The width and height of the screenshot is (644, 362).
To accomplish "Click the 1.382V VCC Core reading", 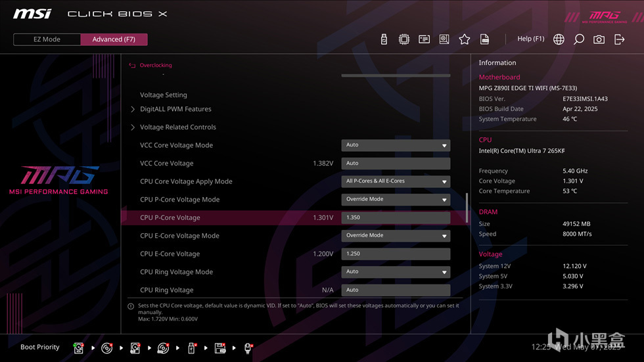I will pos(323,164).
